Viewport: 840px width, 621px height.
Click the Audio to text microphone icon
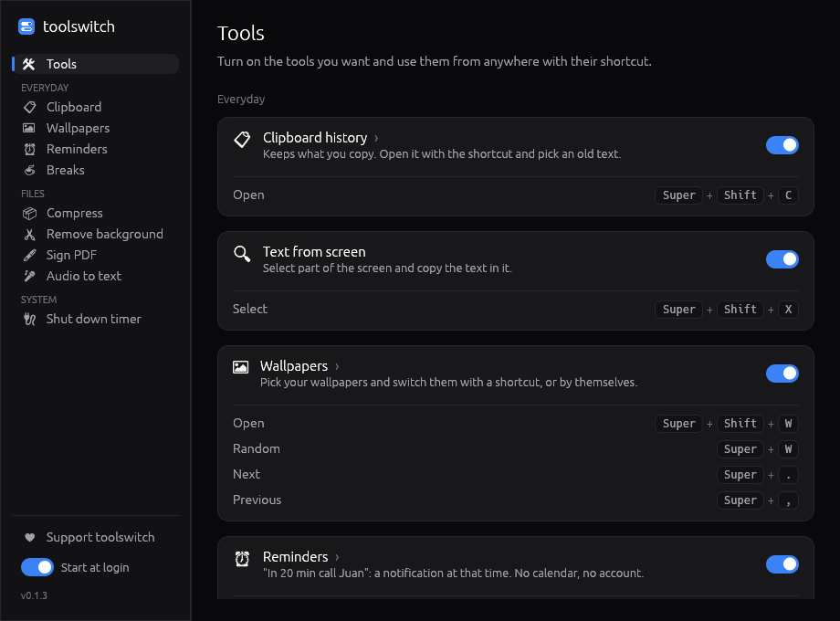pos(29,276)
